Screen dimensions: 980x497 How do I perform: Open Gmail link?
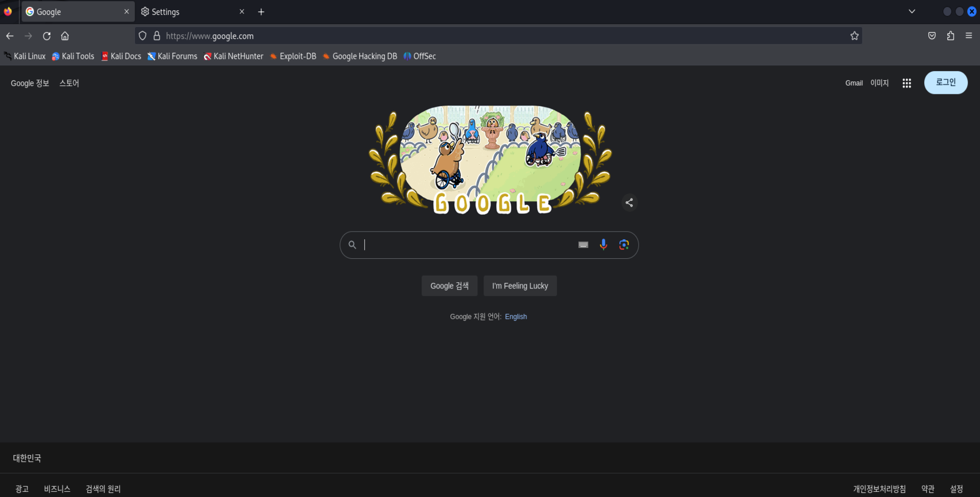click(x=854, y=83)
